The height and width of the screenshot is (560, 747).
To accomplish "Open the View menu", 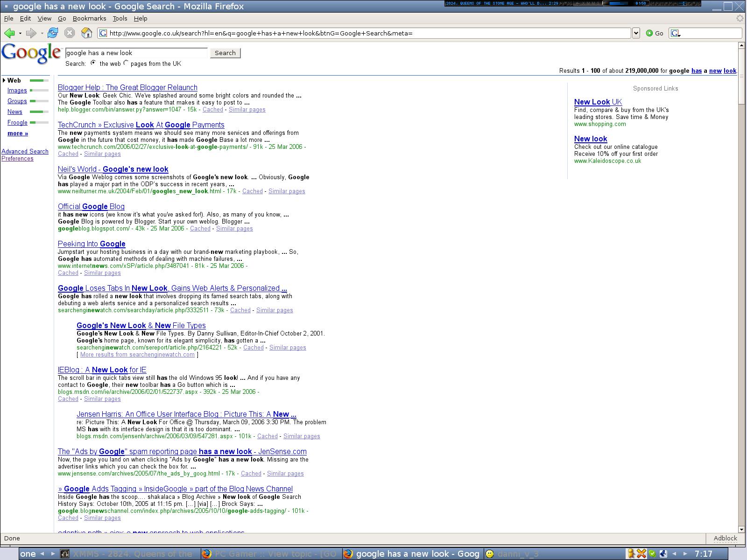I will pos(44,18).
